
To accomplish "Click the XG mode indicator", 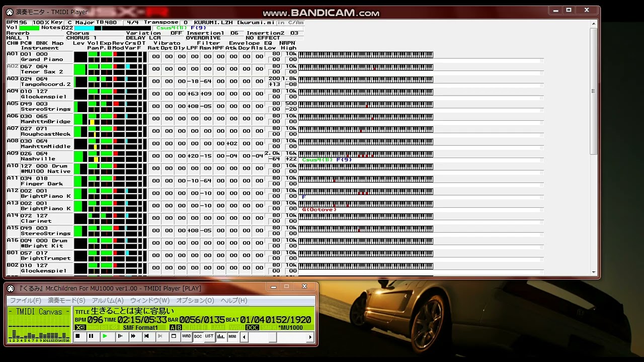I will [80, 328].
